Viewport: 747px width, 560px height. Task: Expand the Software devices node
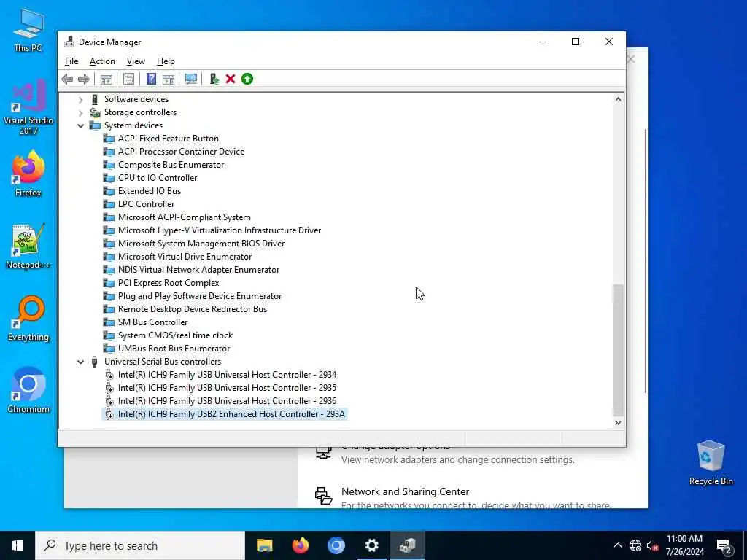(80, 99)
